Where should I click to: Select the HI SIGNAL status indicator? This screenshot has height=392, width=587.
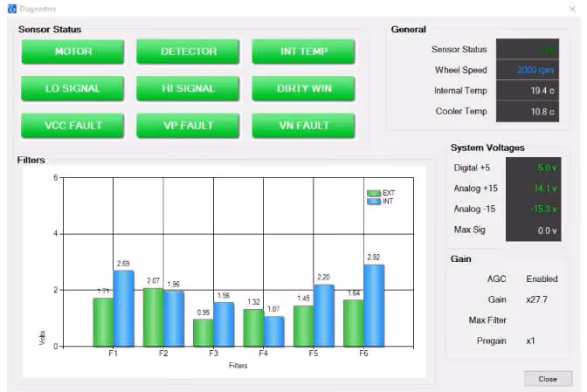click(x=188, y=88)
